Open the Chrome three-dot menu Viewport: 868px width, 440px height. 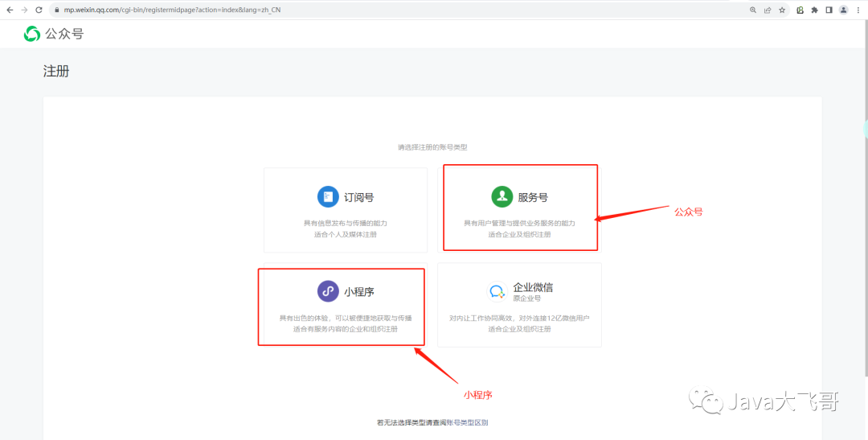coord(858,10)
